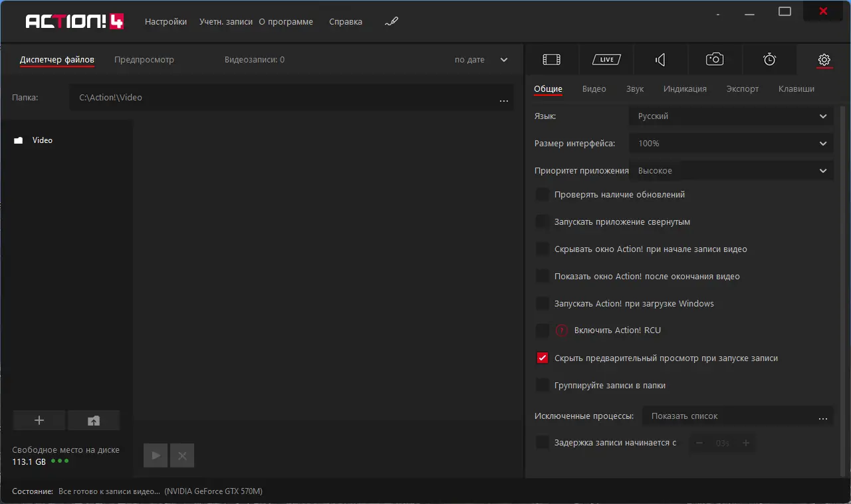This screenshot has width=851, height=504.
Task: Click the X delete recording button
Action: tap(182, 455)
